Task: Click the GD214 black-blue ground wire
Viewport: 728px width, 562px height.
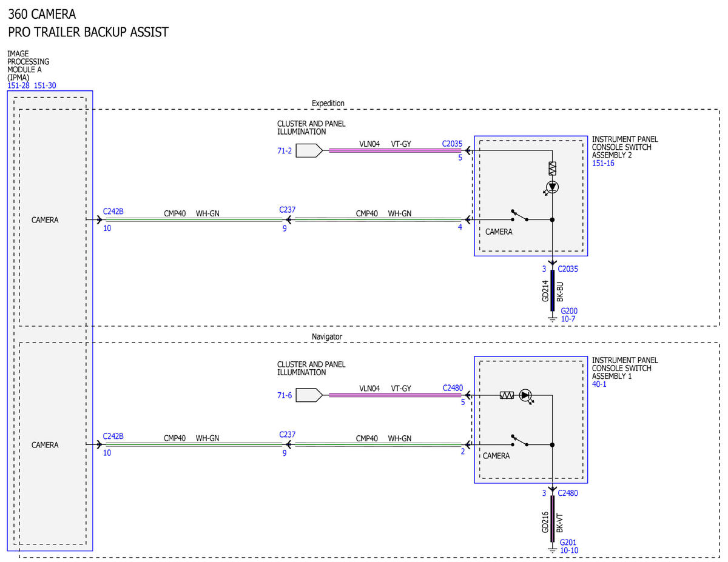Action: 552,292
